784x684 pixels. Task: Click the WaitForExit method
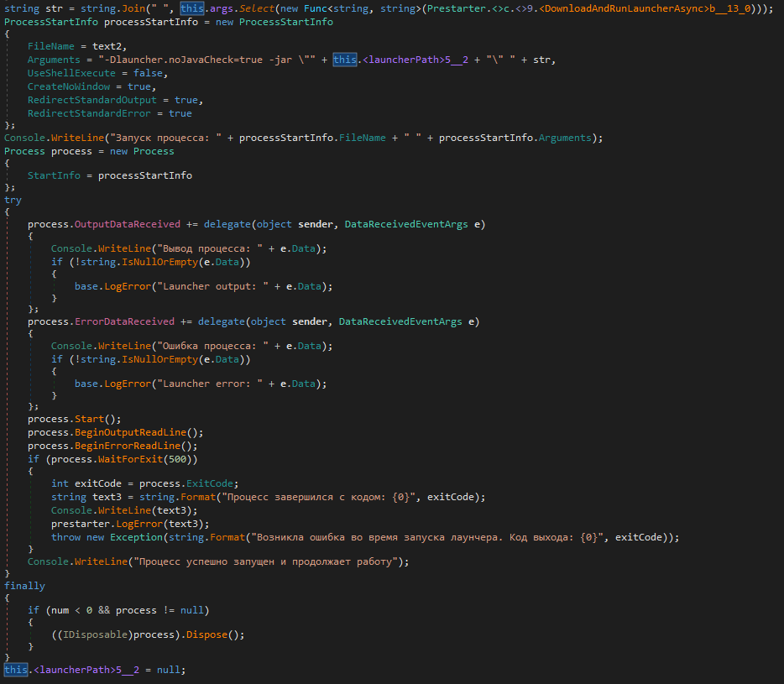[x=130, y=460]
